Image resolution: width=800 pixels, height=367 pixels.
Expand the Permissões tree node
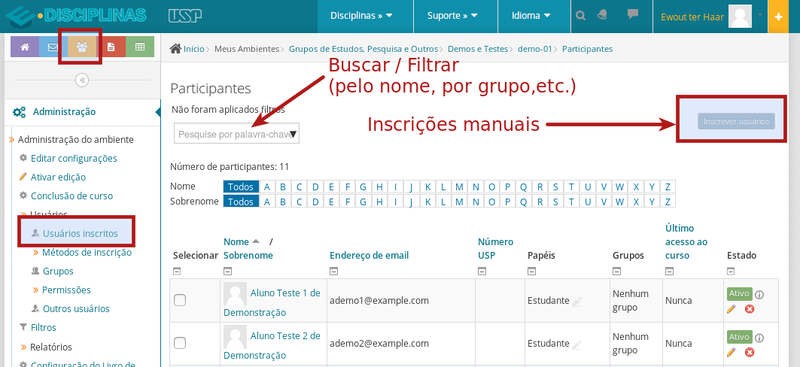click(x=36, y=290)
